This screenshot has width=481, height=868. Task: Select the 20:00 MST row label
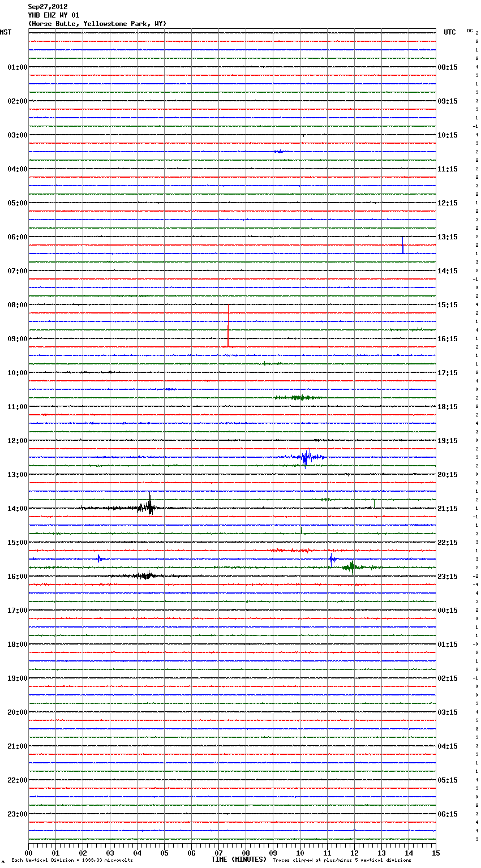pos(18,712)
